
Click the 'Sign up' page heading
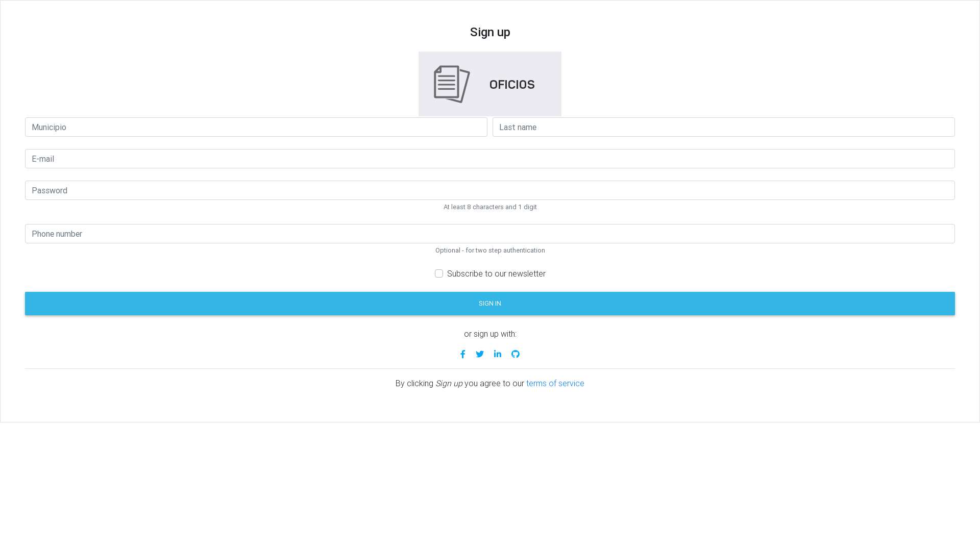(x=490, y=32)
